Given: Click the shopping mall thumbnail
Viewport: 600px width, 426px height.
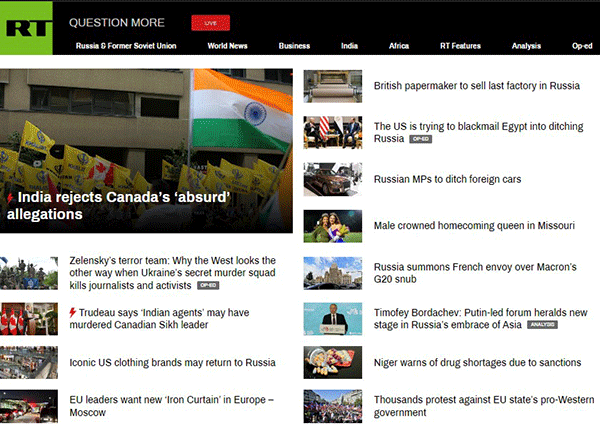Looking at the screenshot, I should [29, 362].
